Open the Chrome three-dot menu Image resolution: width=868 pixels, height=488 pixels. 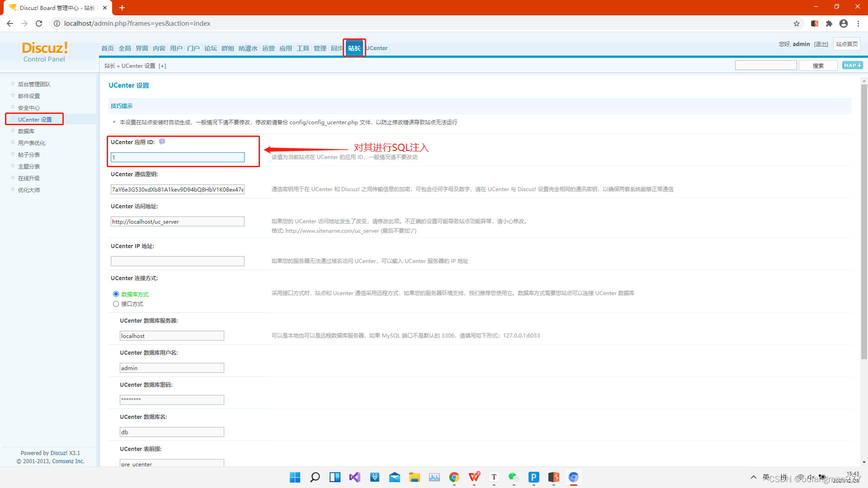coord(858,23)
